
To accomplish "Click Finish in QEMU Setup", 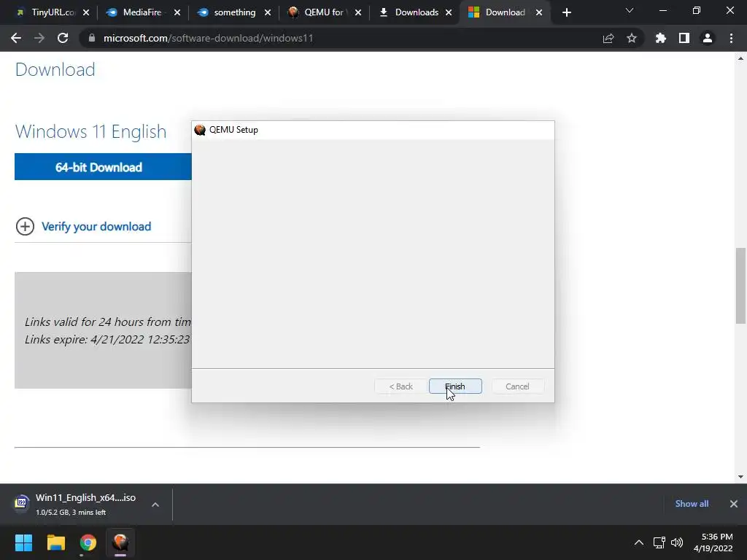I will (x=455, y=386).
